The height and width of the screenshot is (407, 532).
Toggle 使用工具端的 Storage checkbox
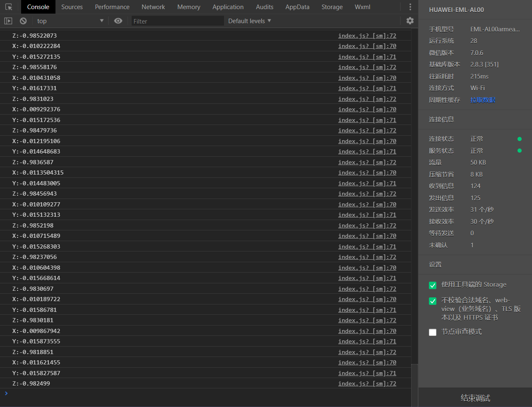pyautogui.click(x=433, y=285)
